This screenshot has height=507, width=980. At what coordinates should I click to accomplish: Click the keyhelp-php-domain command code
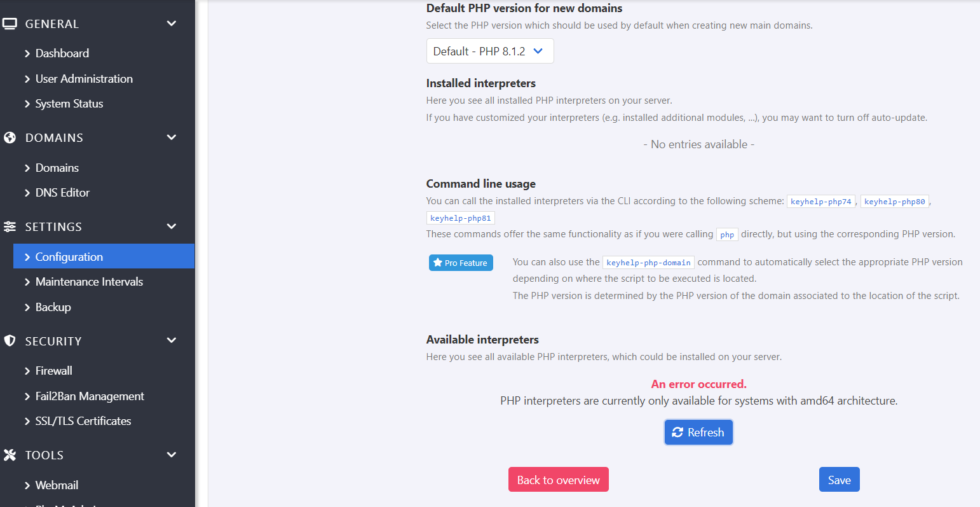point(648,263)
